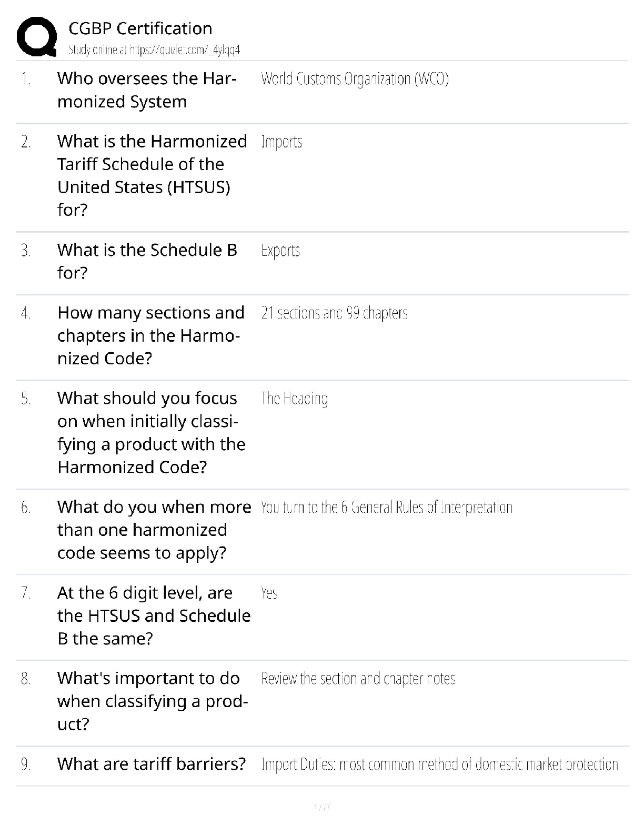
Task: Select question 'Who oversees the Harmonized System'
Action: (x=147, y=90)
